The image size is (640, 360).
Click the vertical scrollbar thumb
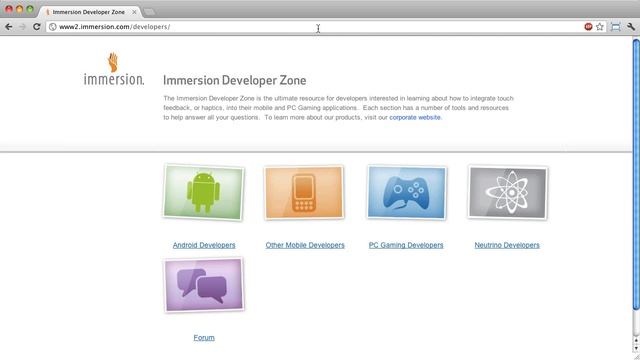point(636,174)
